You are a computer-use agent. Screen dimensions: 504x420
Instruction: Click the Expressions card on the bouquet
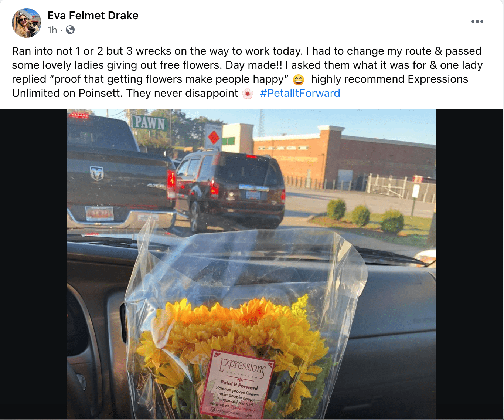point(238,385)
